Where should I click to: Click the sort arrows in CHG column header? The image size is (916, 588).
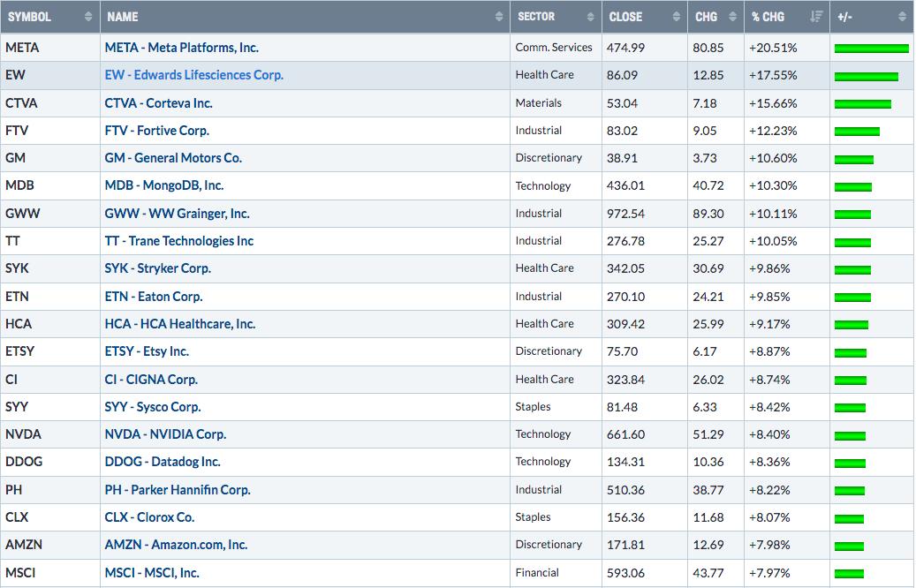tap(731, 17)
